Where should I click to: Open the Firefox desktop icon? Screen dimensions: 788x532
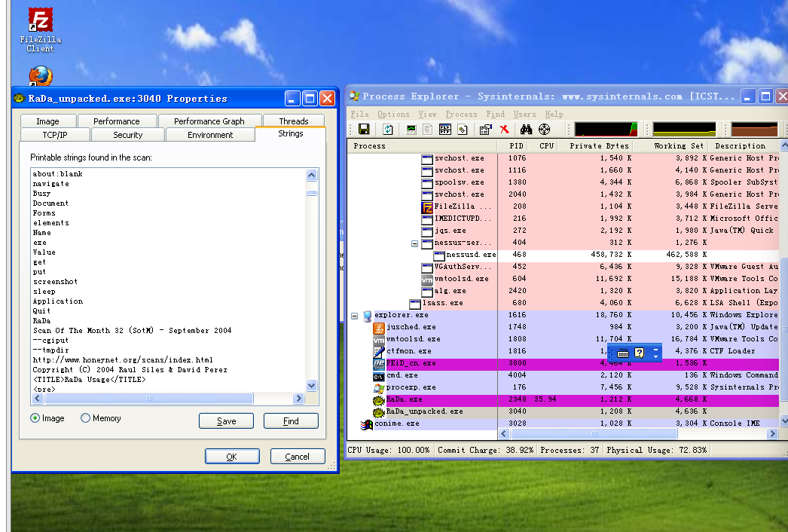click(41, 76)
